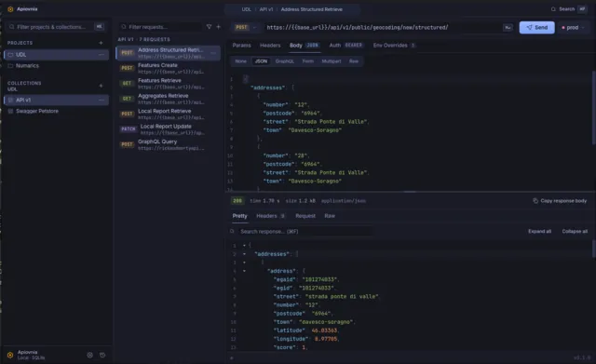Screen dimensions: 596x364
Task: Select the JSON body type
Action: pyautogui.click(x=261, y=61)
